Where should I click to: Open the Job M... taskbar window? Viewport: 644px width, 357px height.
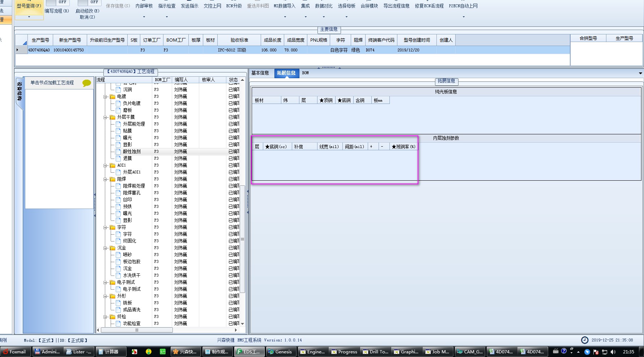click(x=439, y=352)
